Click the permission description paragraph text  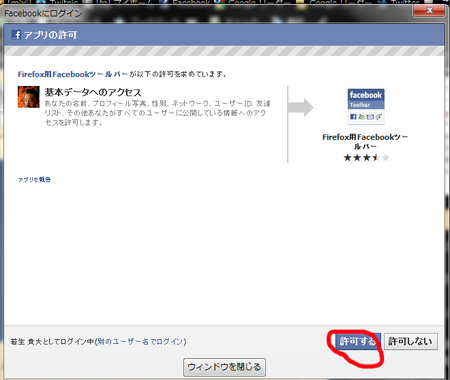click(157, 113)
